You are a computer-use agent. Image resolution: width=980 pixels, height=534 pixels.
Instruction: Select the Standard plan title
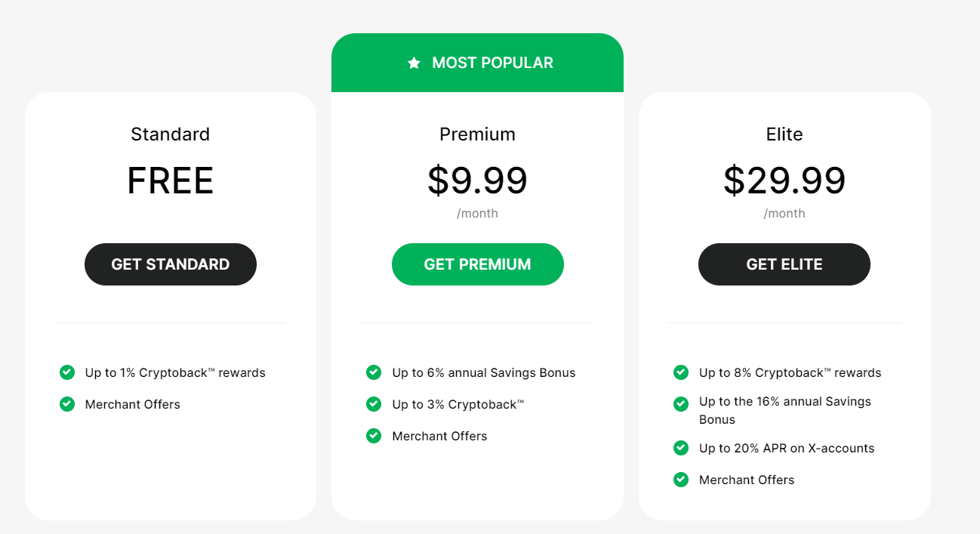170,134
